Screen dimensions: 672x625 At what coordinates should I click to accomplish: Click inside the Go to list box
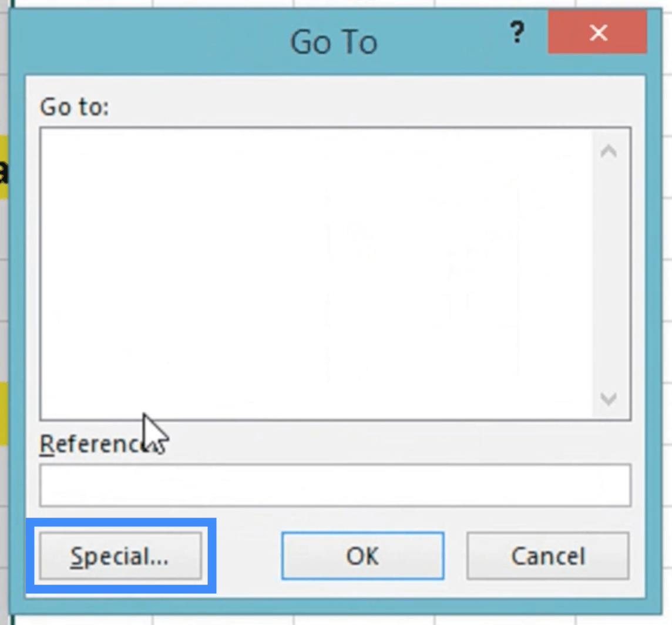(x=316, y=274)
